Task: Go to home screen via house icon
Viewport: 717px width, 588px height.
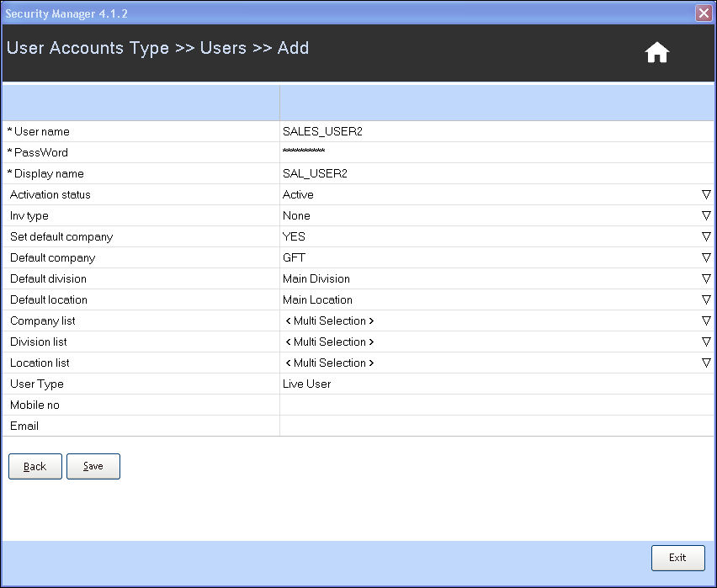Action: click(x=657, y=52)
